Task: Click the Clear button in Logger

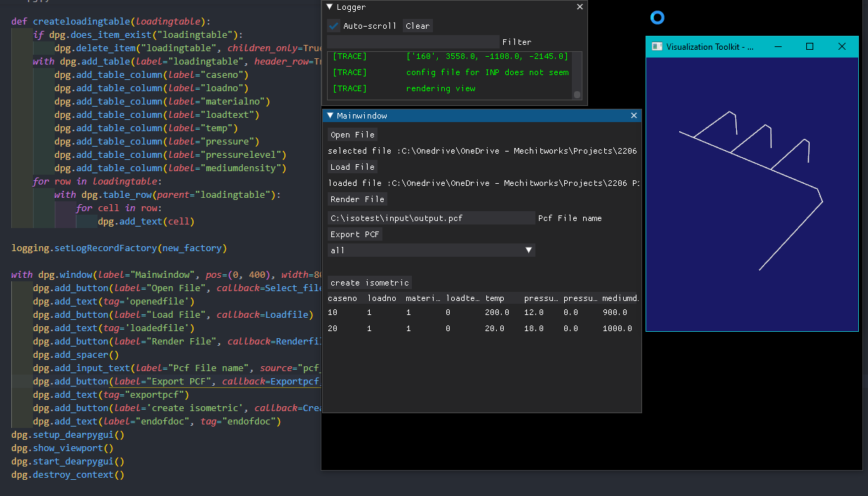Action: point(418,25)
